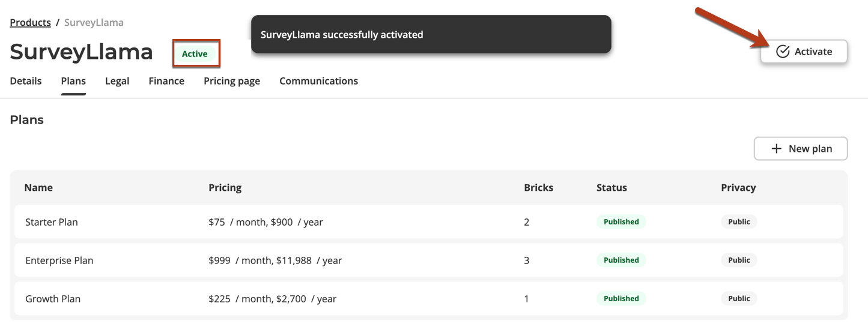Open the Enterprise Plan row
868x333 pixels.
click(x=59, y=260)
